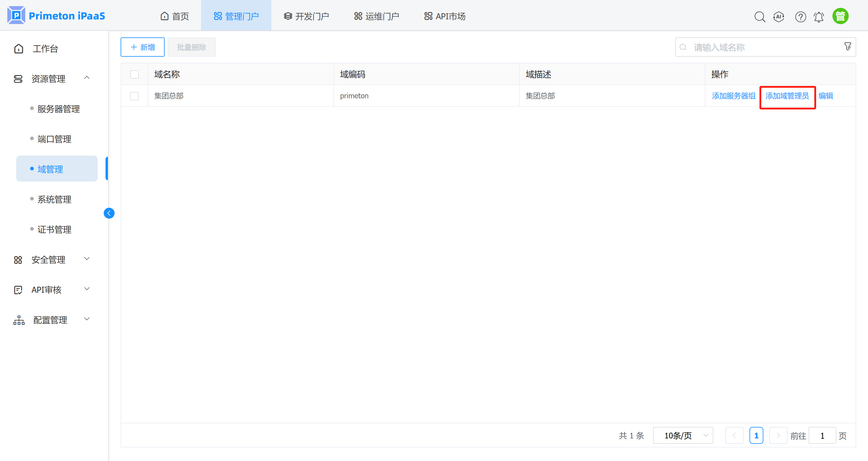Expand the 配置管理 section

(50, 320)
